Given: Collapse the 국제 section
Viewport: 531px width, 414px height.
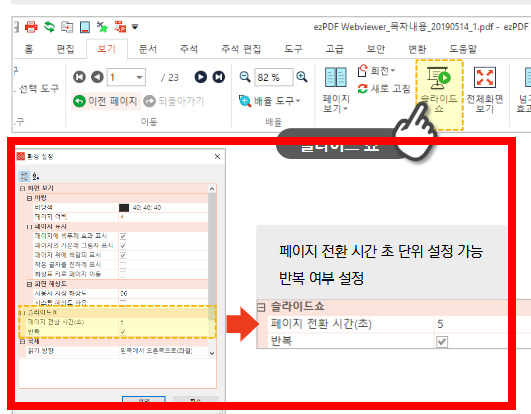Looking at the screenshot, I should point(22,342).
